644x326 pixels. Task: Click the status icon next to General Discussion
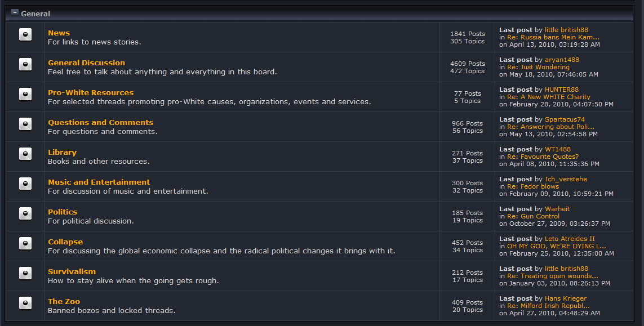[25, 64]
